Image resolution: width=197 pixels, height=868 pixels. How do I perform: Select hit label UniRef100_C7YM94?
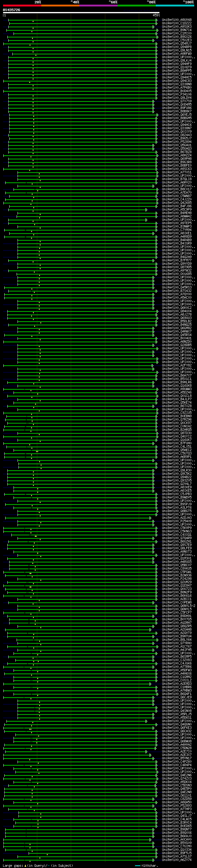[x=177, y=230]
